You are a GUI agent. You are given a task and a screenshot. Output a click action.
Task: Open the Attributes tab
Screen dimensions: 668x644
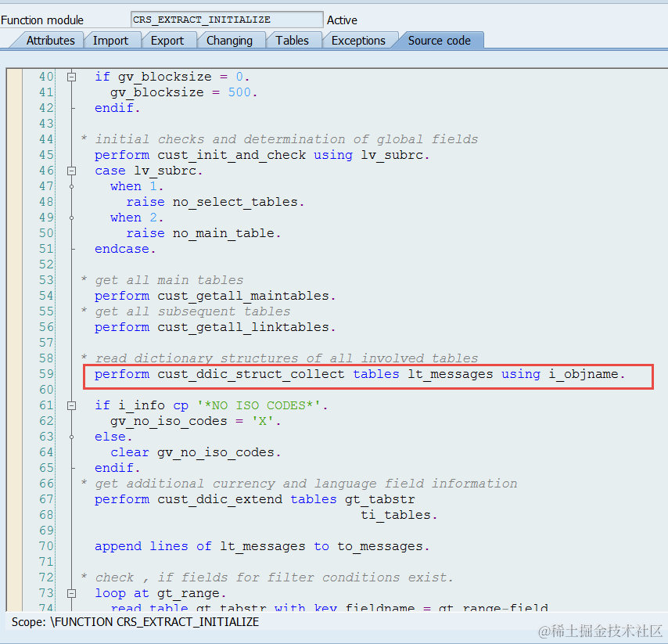50,41
